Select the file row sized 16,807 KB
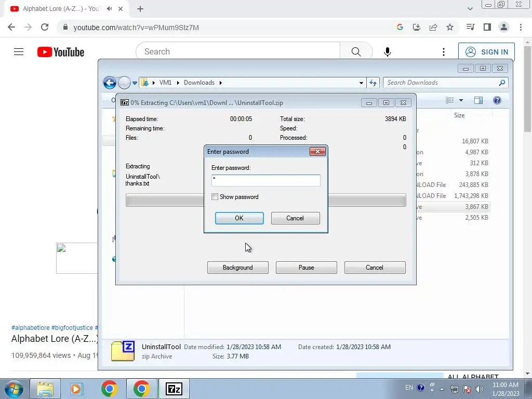Image resolution: width=532 pixels, height=399 pixels. (x=453, y=141)
